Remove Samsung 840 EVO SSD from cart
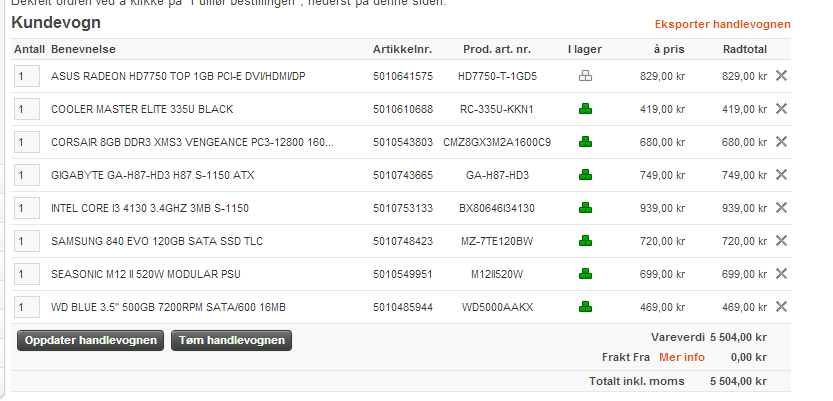Viewport: 833px width, 401px height. (781, 241)
